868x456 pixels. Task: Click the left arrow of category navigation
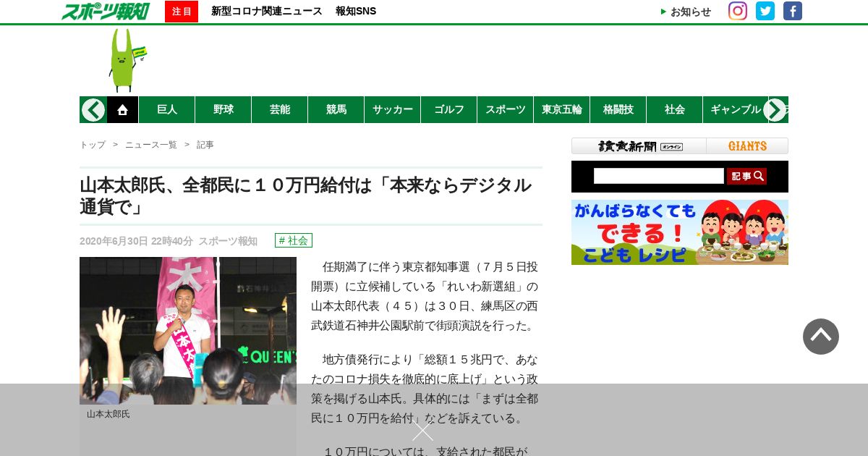click(x=93, y=110)
